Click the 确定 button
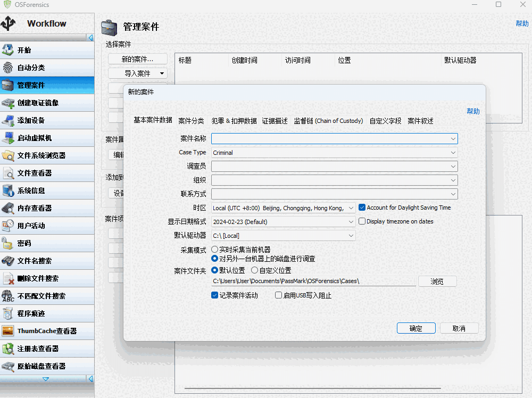This screenshot has height=398, width=532. coord(416,328)
